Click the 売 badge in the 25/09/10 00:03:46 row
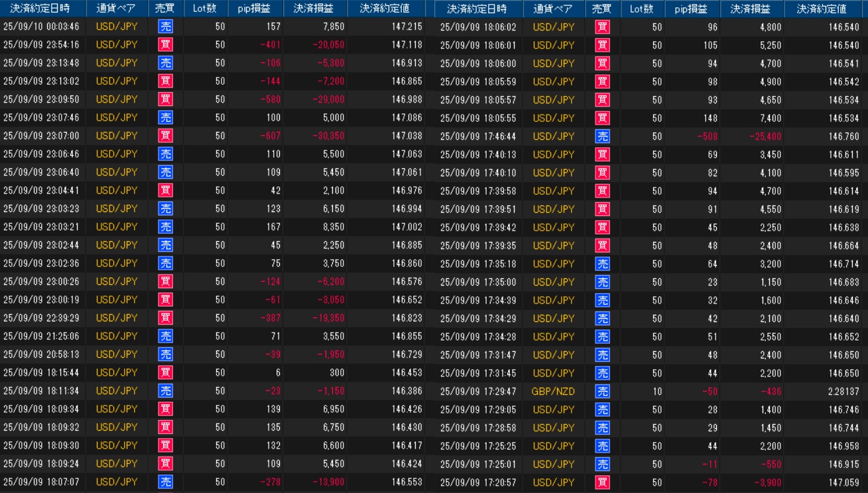Viewport: 868px width, 493px height. coord(165,27)
